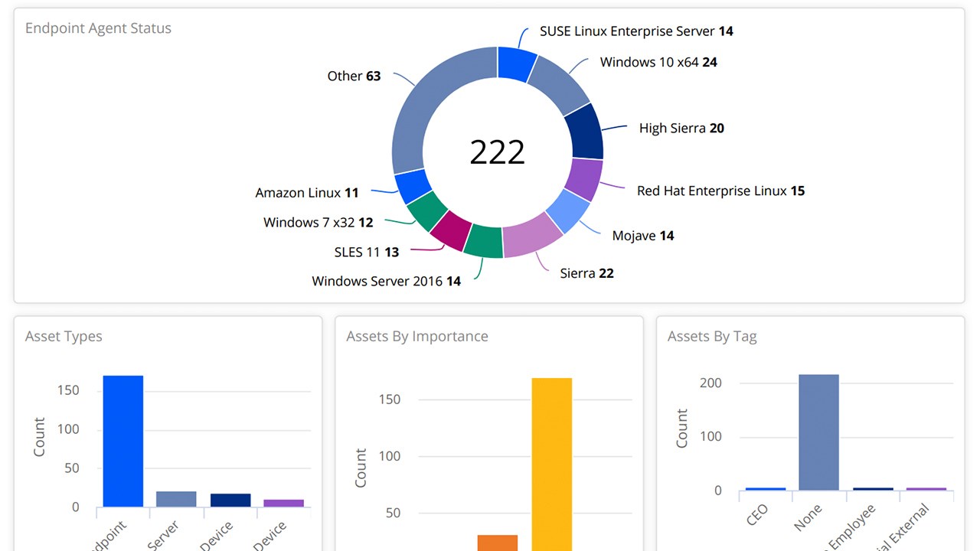Click the 'SUSE Linux Enterprise Server 14' label
This screenshot has width=980, height=551.
click(636, 31)
